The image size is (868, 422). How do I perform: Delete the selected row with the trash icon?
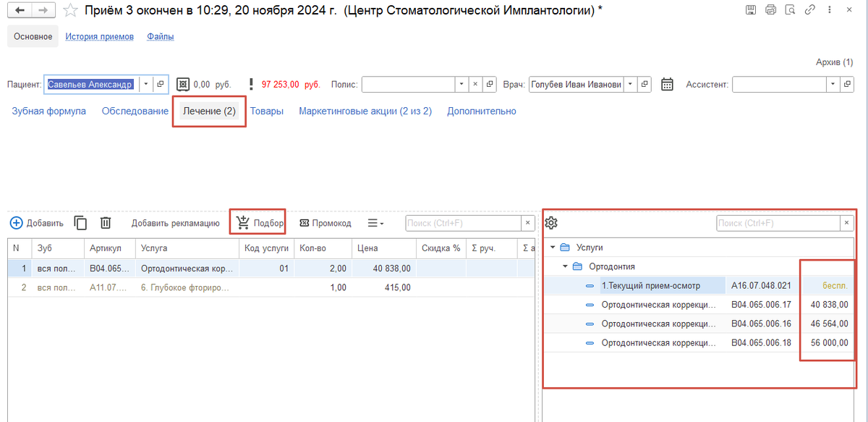click(106, 223)
